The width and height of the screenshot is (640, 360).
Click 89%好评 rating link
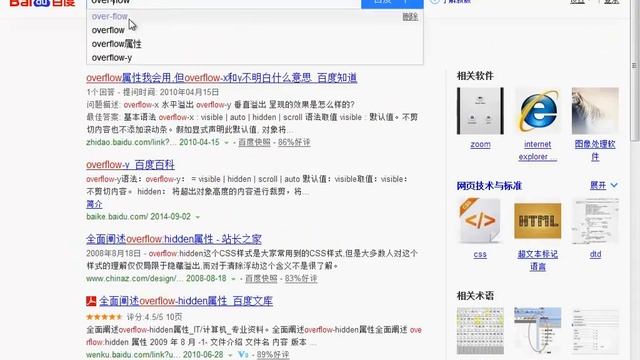273,355
